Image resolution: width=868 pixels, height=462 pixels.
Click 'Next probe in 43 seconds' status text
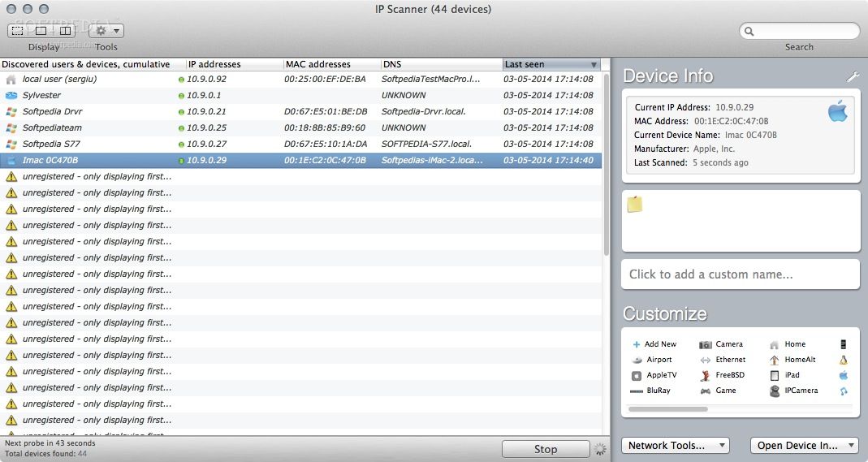pos(50,443)
